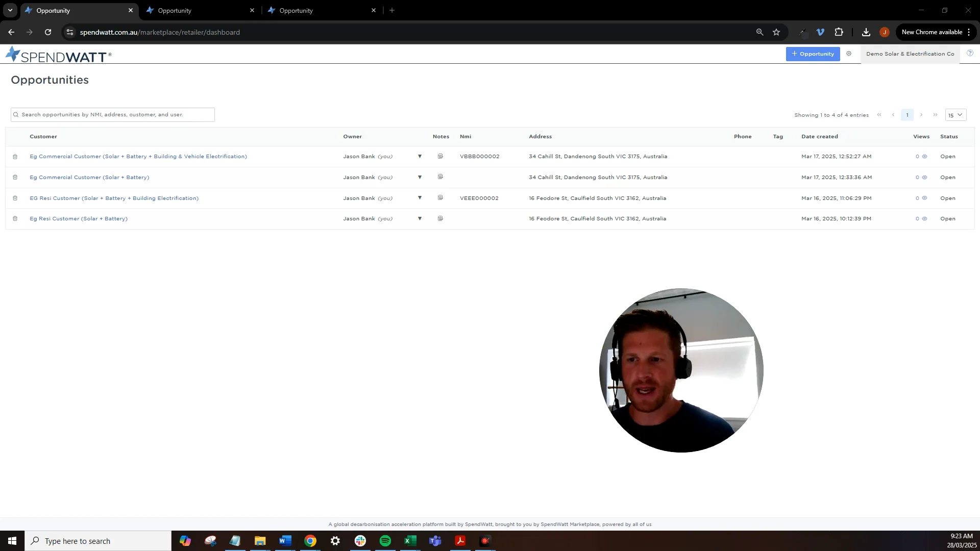Screen dimensions: 980x551
Task: Open Spotify from the Windows taskbar
Action: click(x=385, y=541)
